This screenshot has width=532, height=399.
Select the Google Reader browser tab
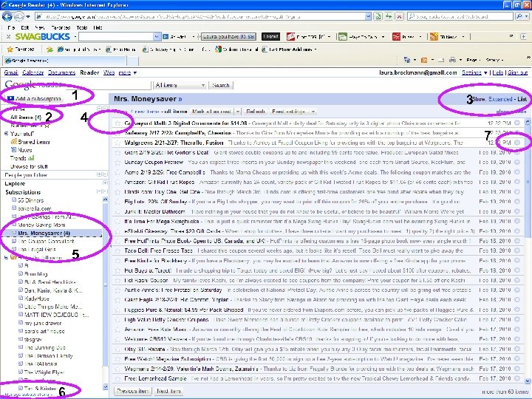coord(64,61)
